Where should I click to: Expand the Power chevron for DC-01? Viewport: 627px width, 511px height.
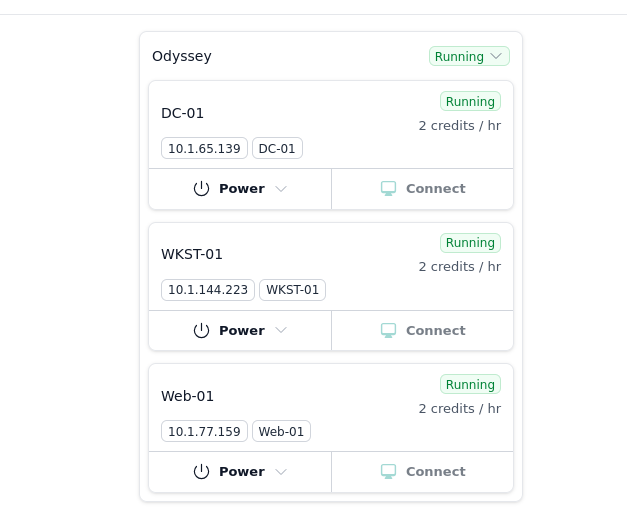pyautogui.click(x=281, y=189)
